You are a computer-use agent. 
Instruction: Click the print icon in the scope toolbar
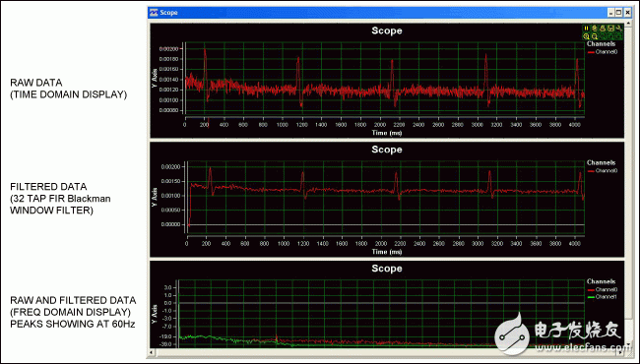603,29
